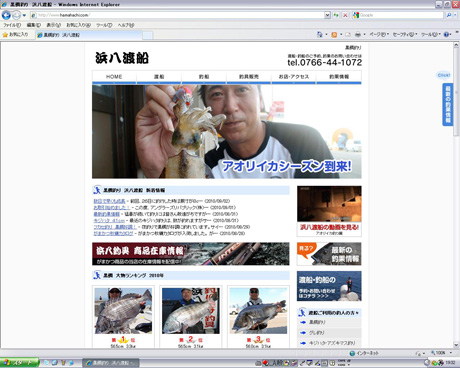
Task: Click the がまかつ秋磯カタログ news link
Action: coord(113,233)
